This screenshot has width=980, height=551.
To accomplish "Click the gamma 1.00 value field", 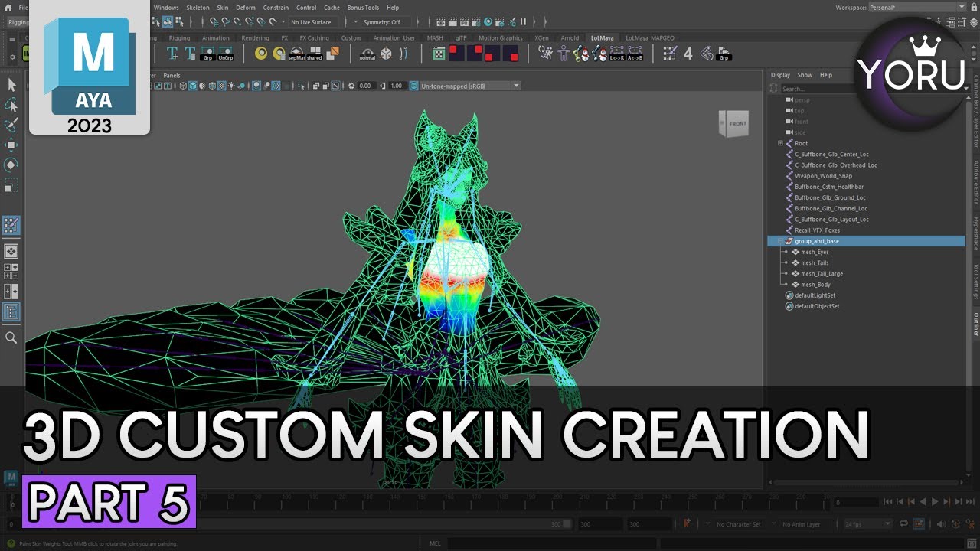I will pyautogui.click(x=396, y=86).
